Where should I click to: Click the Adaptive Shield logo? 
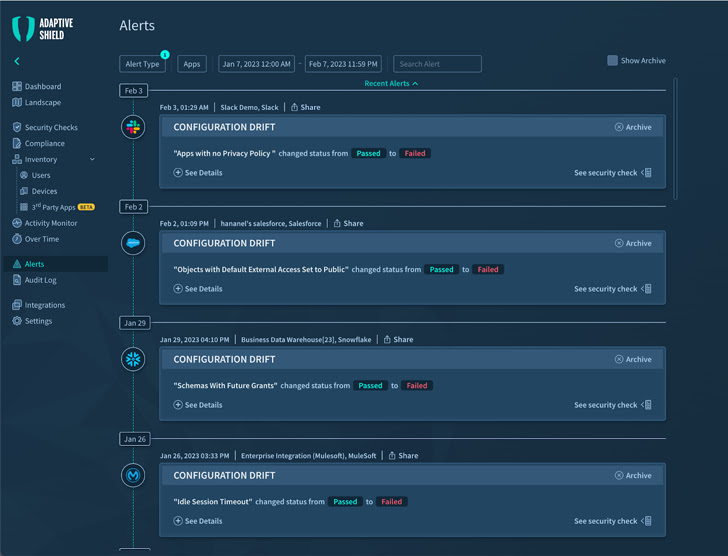43,29
